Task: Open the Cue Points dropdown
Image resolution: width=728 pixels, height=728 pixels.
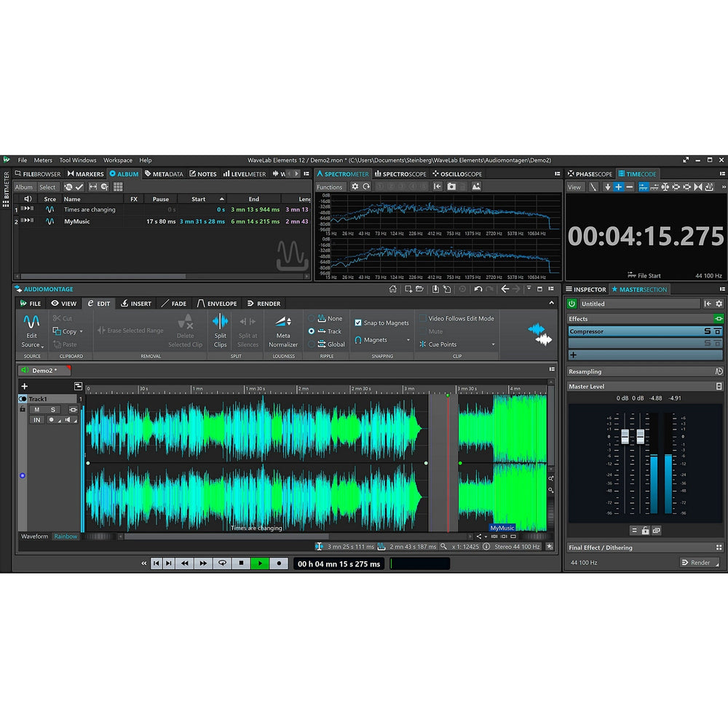Action: point(493,344)
